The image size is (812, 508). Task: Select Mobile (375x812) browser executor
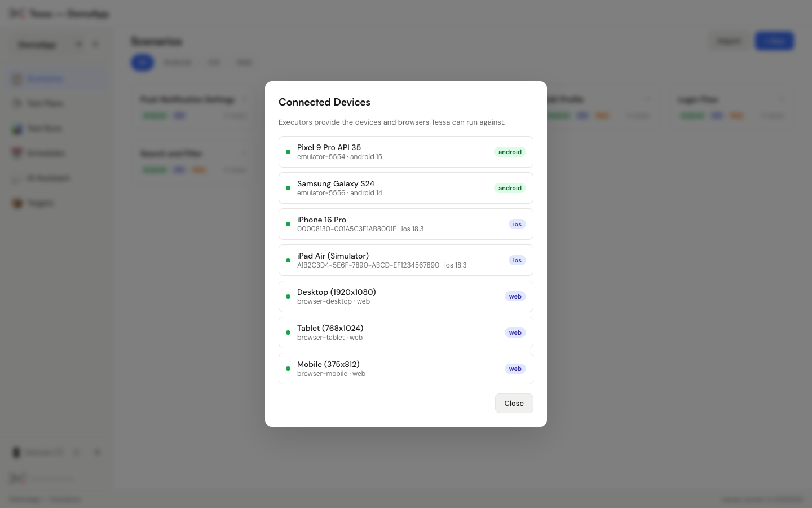click(x=406, y=369)
